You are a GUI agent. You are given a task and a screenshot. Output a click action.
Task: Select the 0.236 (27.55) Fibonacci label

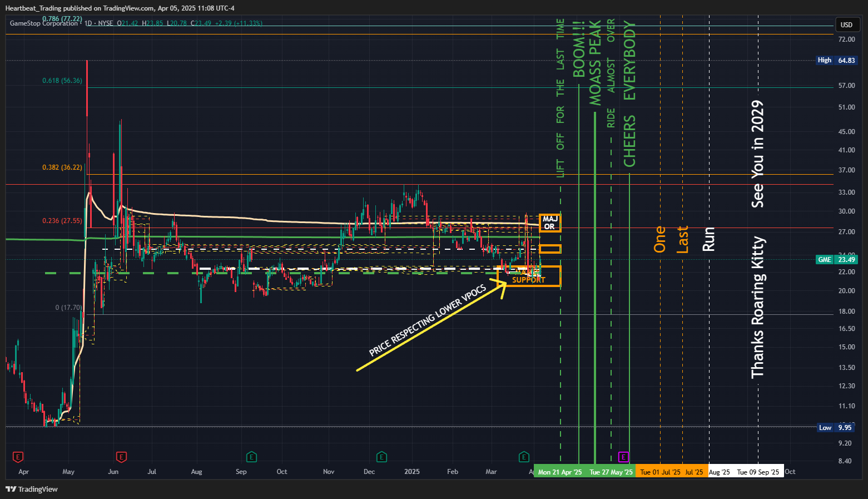[x=62, y=221]
